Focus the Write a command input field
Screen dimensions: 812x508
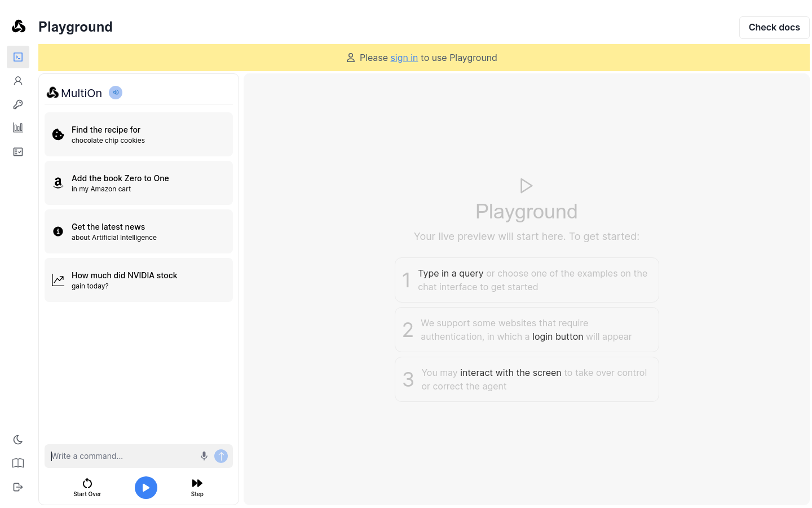121,456
